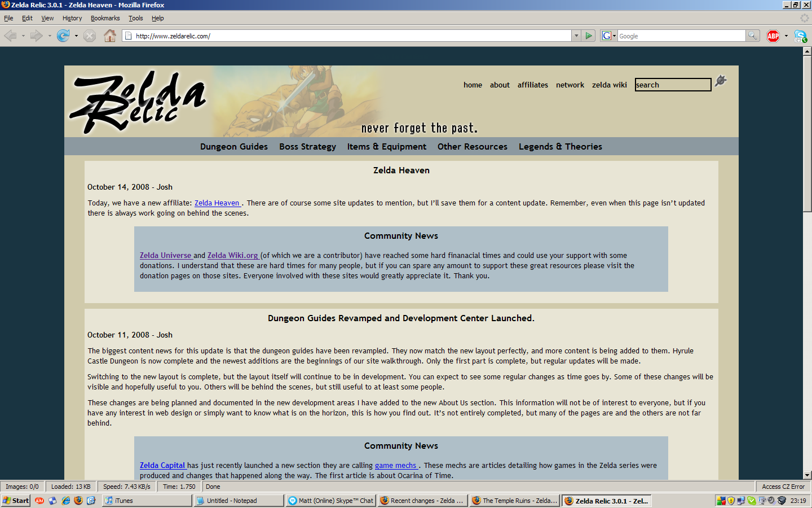Click the Adblock Plus ABP icon
The width and height of the screenshot is (812, 508).
[773, 36]
